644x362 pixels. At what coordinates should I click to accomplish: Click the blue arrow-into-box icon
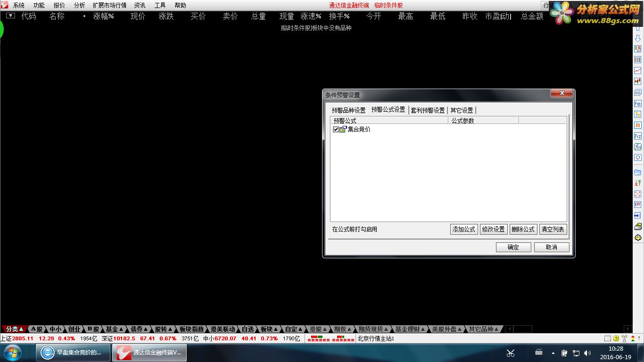click(x=638, y=215)
